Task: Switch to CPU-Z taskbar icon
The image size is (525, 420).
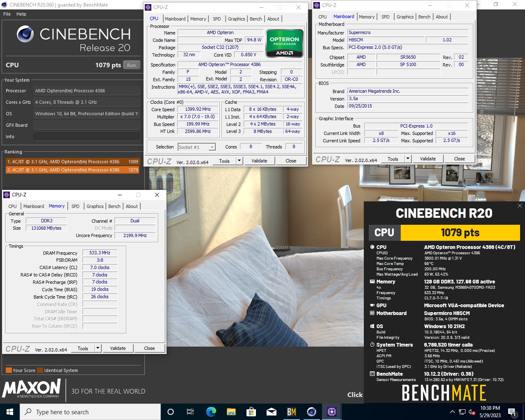Action: click(x=331, y=412)
